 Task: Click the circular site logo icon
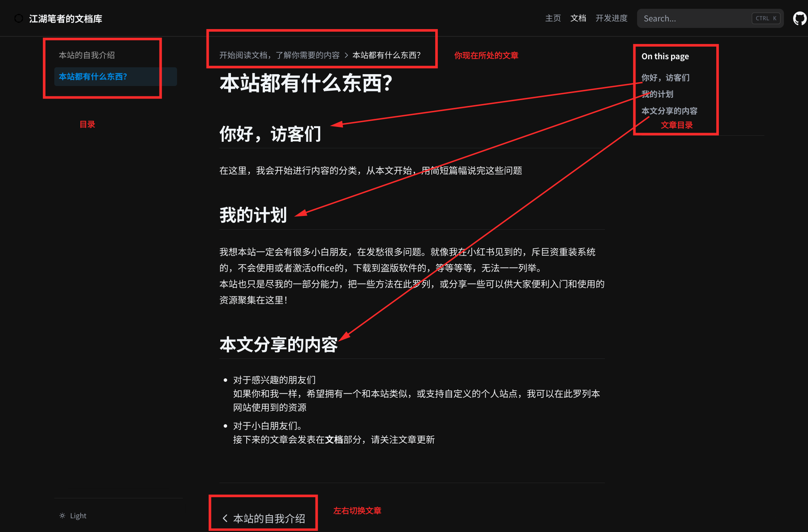(18, 18)
